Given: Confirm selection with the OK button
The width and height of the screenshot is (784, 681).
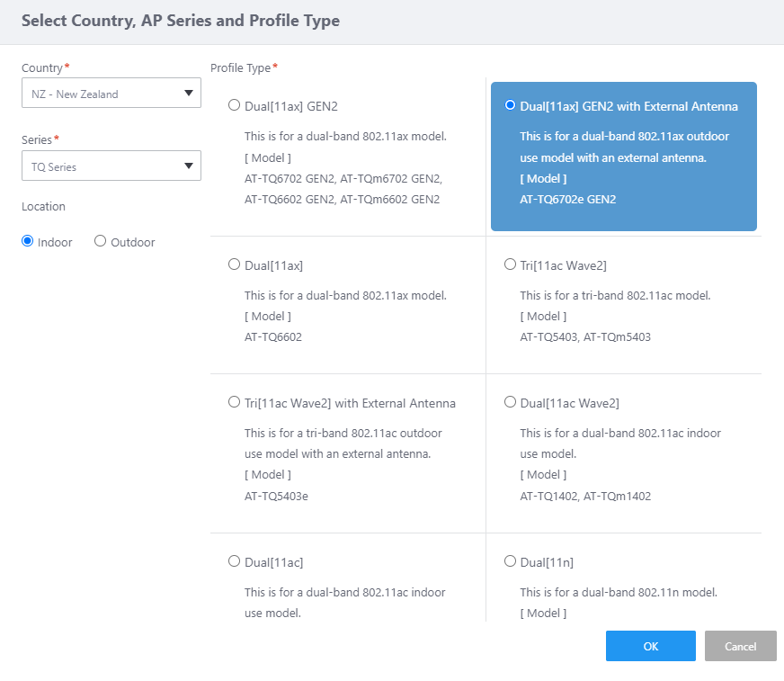Looking at the screenshot, I should (650, 646).
